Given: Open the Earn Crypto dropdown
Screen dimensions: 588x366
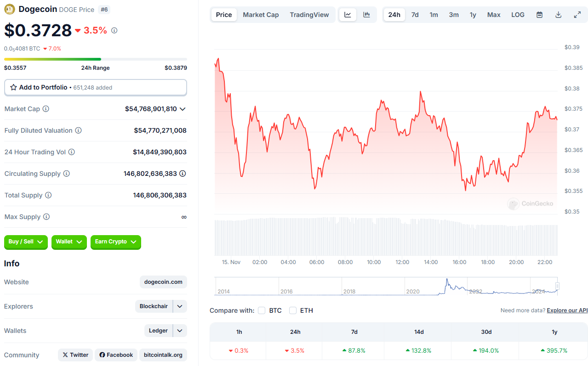Looking at the screenshot, I should click(x=116, y=242).
